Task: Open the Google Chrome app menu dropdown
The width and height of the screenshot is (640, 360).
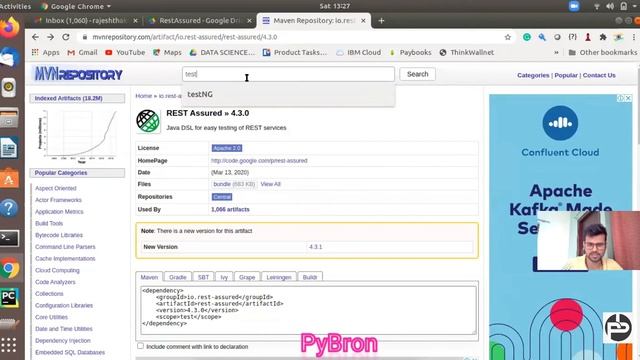Action: [x=76, y=6]
